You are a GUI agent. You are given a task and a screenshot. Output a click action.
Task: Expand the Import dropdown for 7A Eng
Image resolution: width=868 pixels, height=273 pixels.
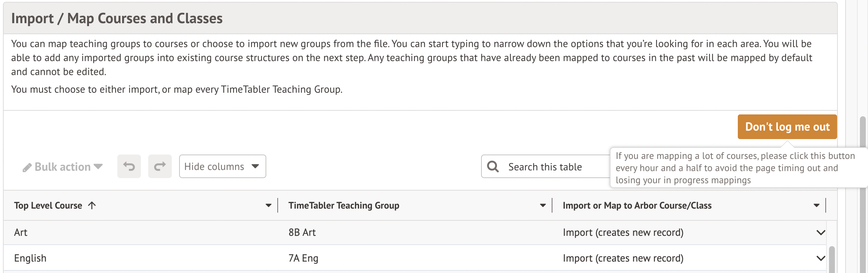[x=821, y=258]
